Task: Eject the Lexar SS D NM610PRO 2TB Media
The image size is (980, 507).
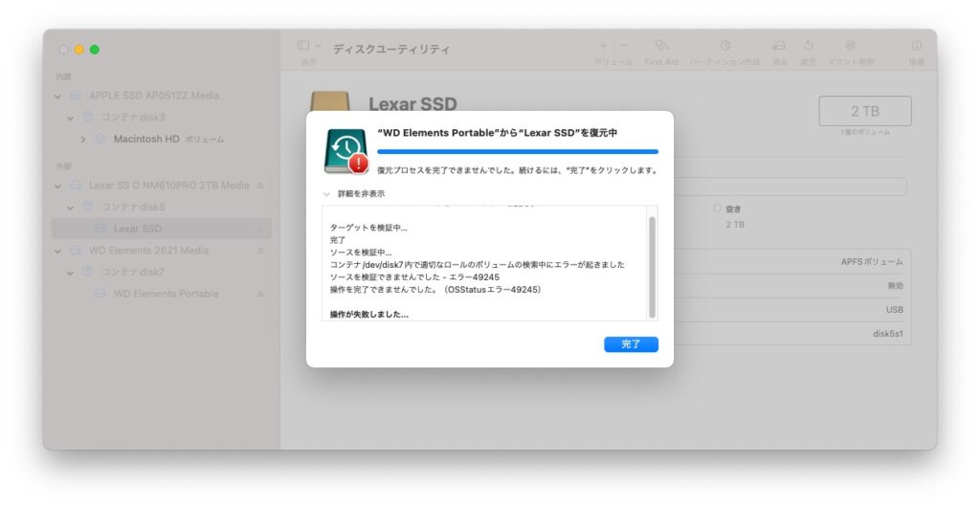Action: [x=260, y=186]
